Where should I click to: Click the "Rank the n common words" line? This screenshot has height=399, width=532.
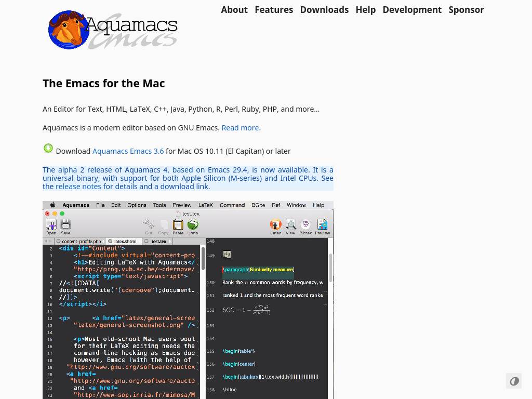(272, 282)
